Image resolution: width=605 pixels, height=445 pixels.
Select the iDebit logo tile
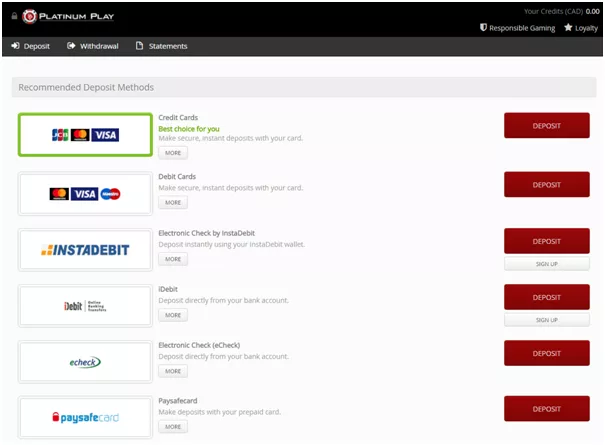[85, 306]
